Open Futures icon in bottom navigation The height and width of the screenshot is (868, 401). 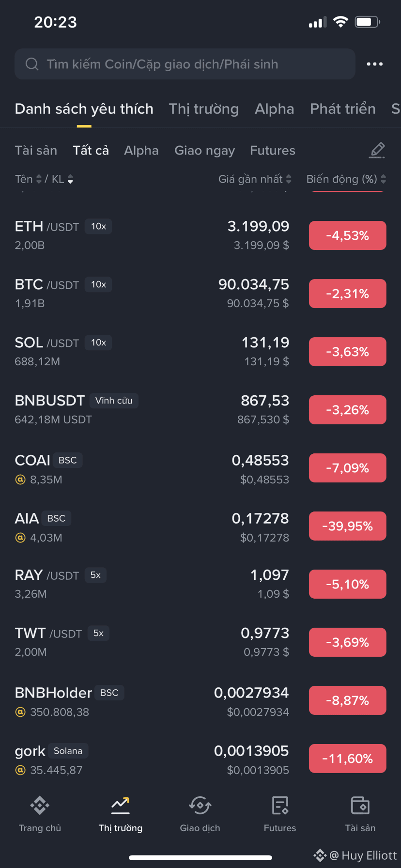click(x=280, y=806)
